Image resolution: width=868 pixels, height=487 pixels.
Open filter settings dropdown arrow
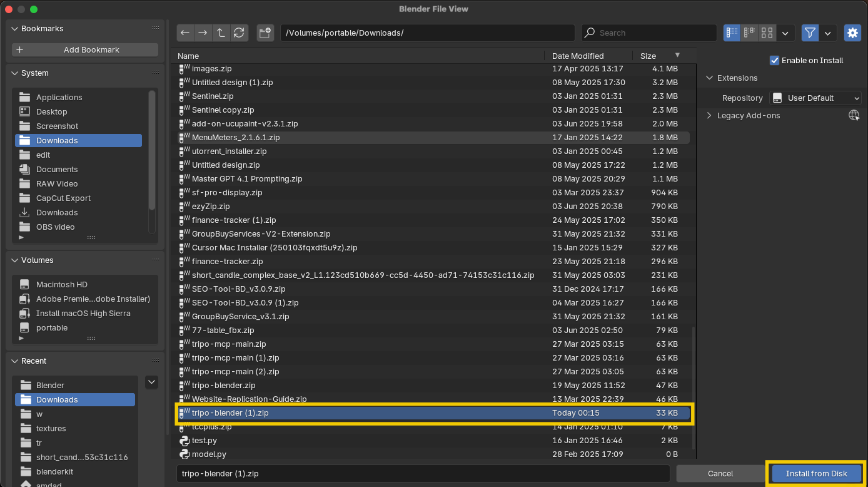828,33
